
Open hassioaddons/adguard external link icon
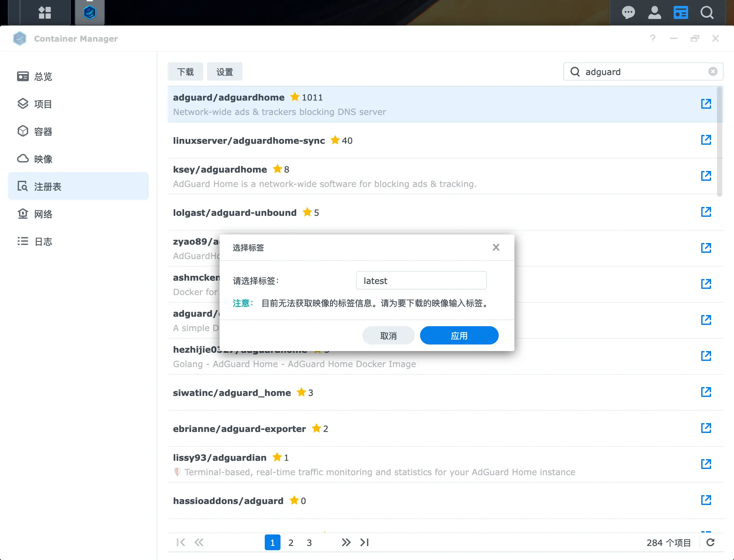pyautogui.click(x=706, y=500)
